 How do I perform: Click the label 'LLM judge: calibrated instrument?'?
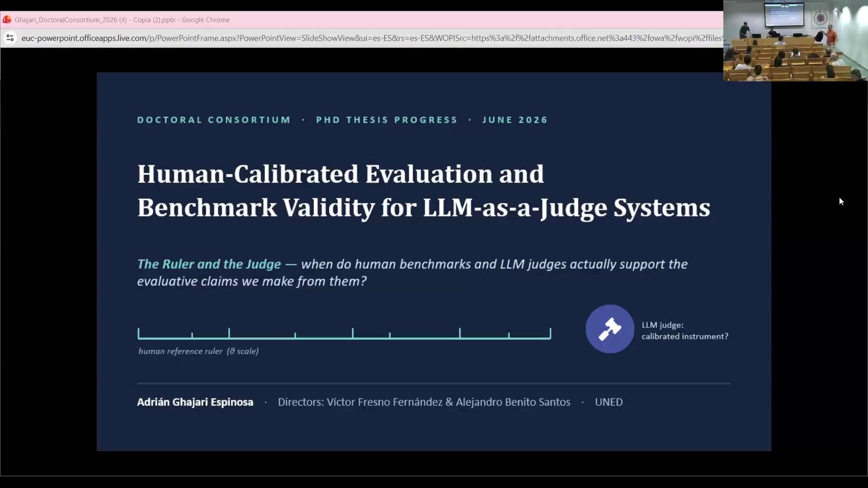pyautogui.click(x=685, y=331)
